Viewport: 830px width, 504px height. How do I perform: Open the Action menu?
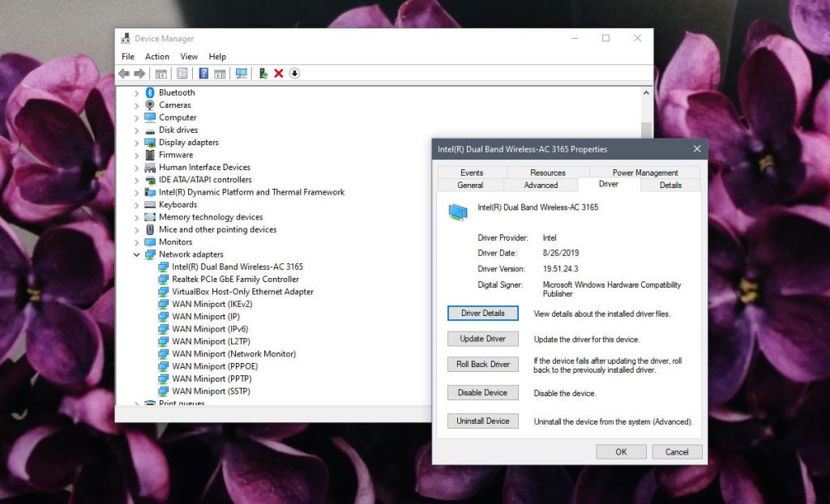coord(156,56)
